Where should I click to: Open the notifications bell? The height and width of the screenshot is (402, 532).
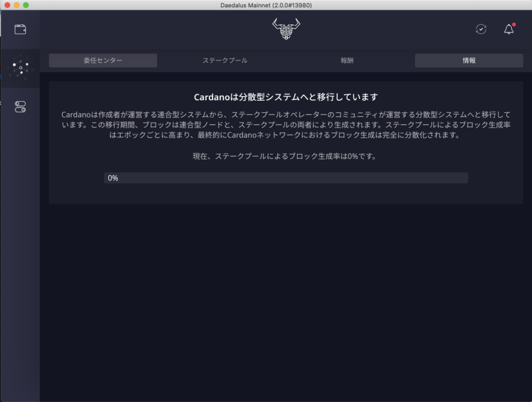(x=509, y=30)
